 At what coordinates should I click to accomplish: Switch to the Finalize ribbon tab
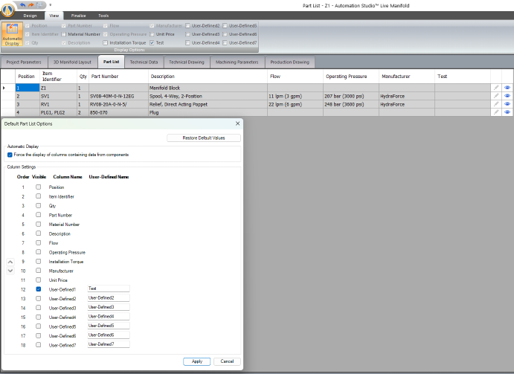coord(78,16)
